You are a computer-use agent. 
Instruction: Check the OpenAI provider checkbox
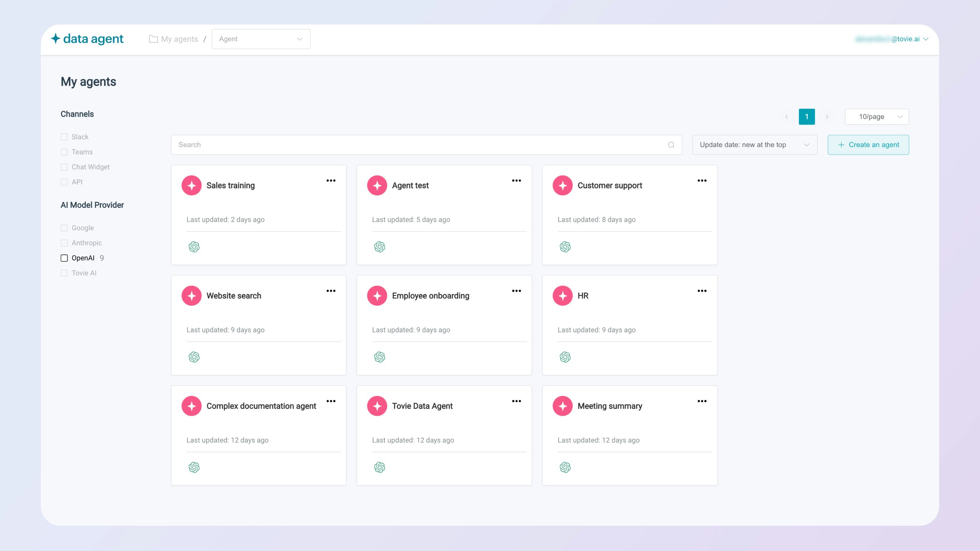(x=64, y=258)
